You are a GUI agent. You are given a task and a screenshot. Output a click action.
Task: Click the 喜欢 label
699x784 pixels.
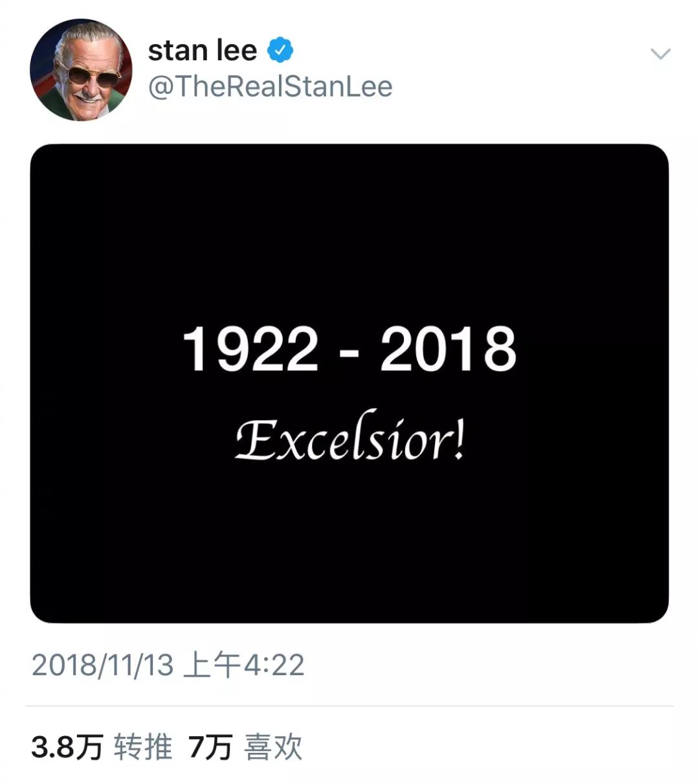tap(273, 748)
